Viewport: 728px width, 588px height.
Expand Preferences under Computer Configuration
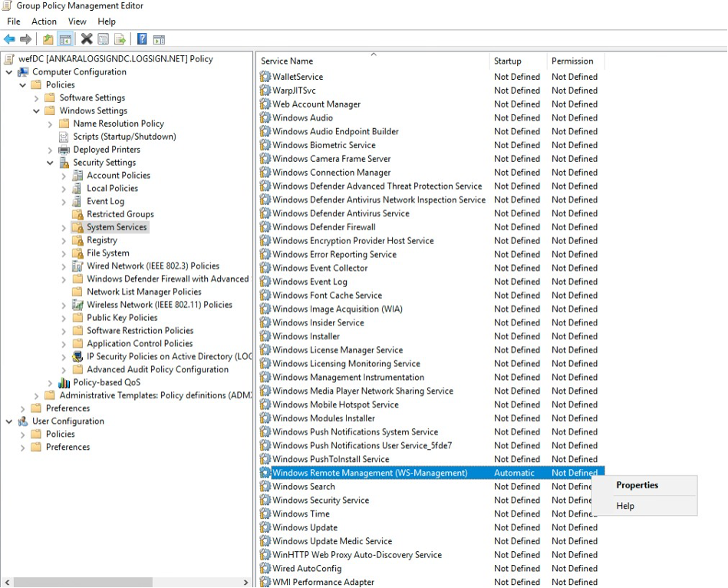coord(23,408)
